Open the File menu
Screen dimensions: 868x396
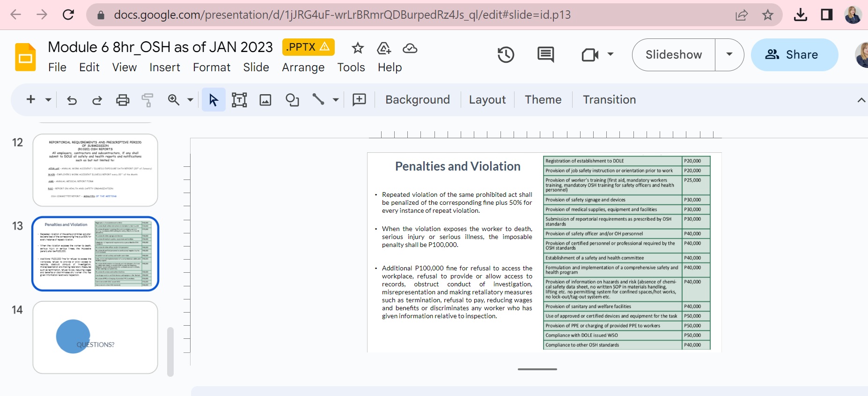[x=57, y=67]
